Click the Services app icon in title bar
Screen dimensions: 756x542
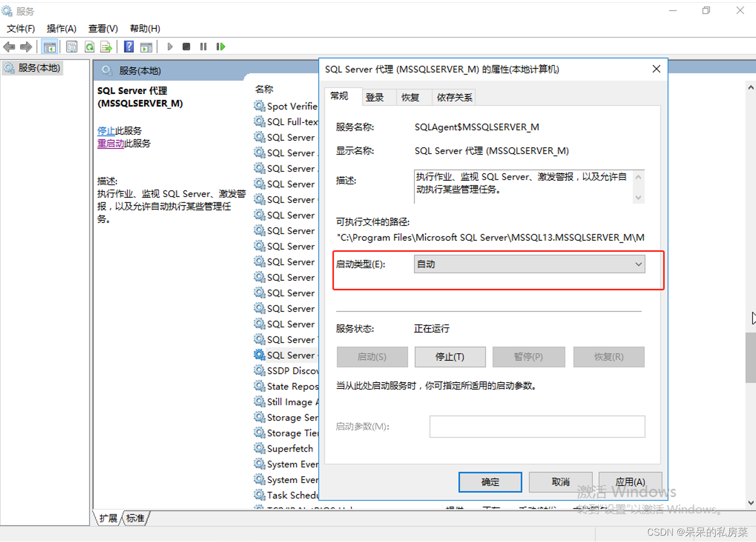click(x=7, y=11)
